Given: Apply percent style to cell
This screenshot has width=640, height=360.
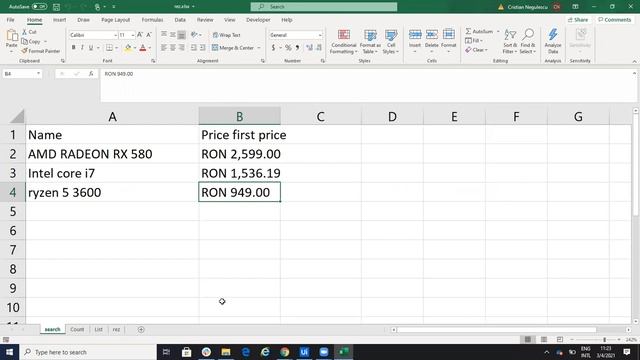Looking at the screenshot, I should coord(288,48).
